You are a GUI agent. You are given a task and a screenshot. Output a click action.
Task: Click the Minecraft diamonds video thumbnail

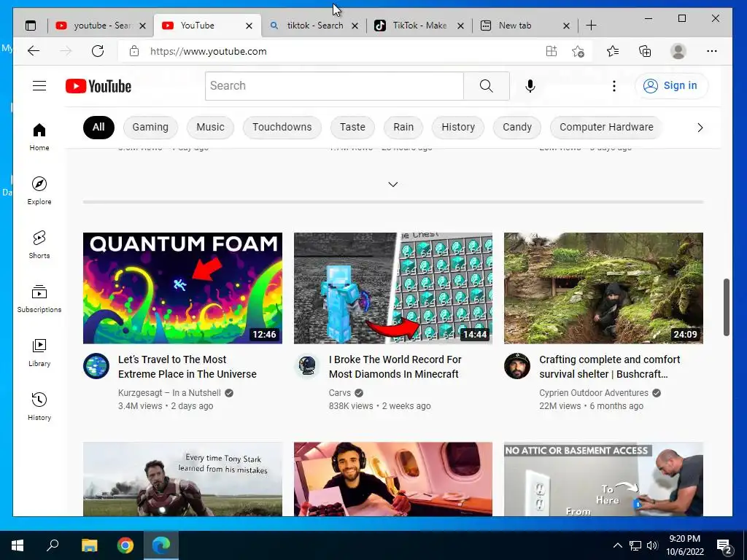(393, 288)
